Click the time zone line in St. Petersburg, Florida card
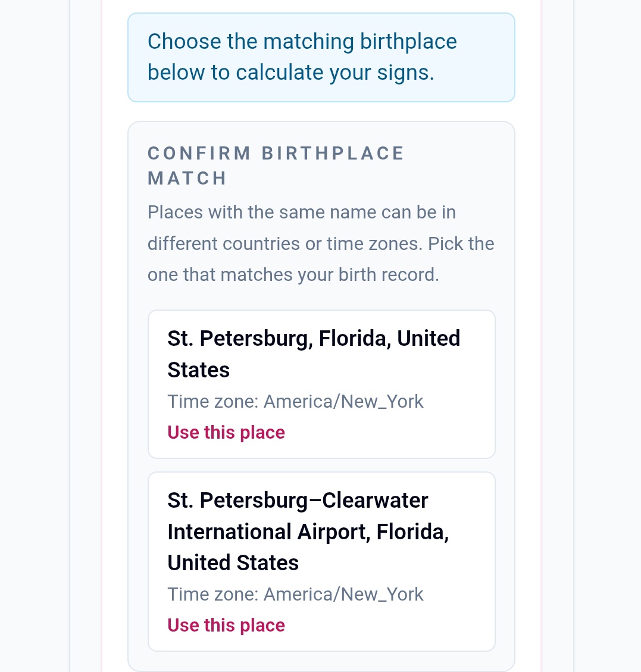This screenshot has width=641, height=672. coord(295,402)
